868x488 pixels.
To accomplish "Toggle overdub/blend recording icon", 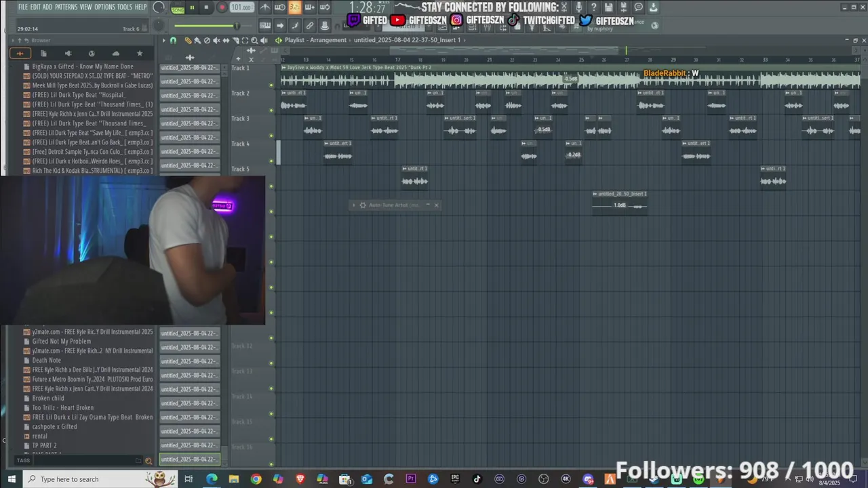I will click(x=309, y=7).
